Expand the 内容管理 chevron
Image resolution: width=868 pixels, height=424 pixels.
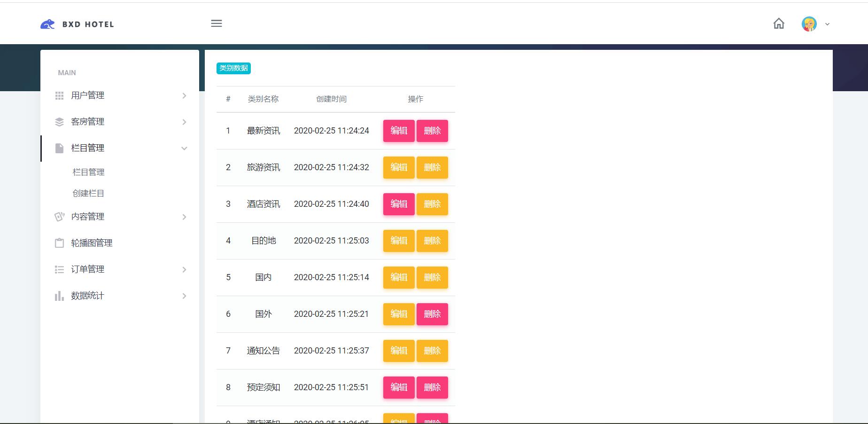point(184,217)
